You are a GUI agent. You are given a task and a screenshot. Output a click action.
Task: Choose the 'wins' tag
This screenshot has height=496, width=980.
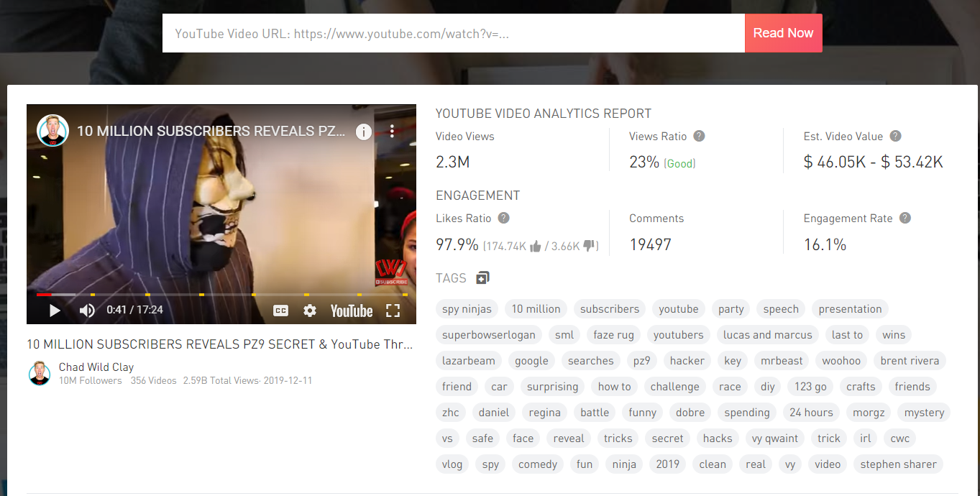894,335
